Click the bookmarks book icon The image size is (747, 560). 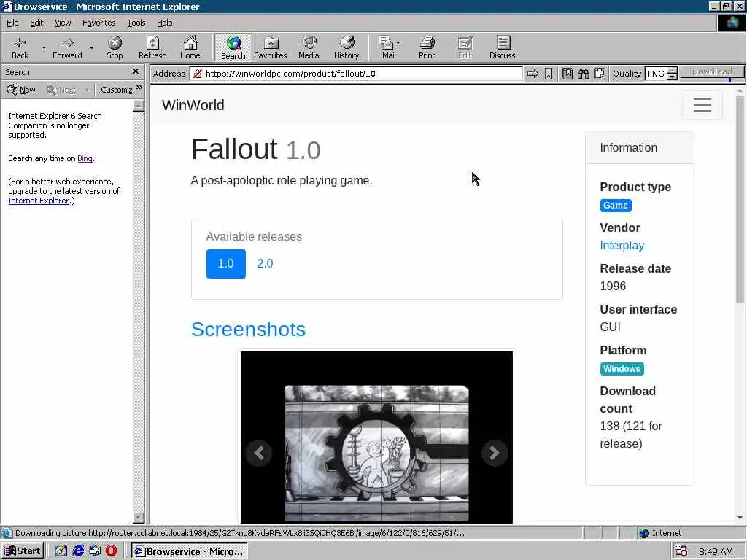568,74
